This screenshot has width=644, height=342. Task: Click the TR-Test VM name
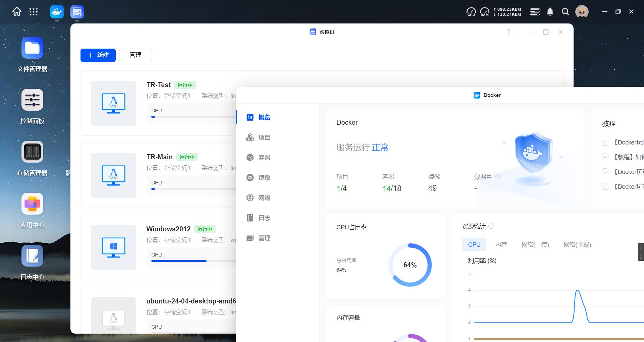pyautogui.click(x=159, y=85)
